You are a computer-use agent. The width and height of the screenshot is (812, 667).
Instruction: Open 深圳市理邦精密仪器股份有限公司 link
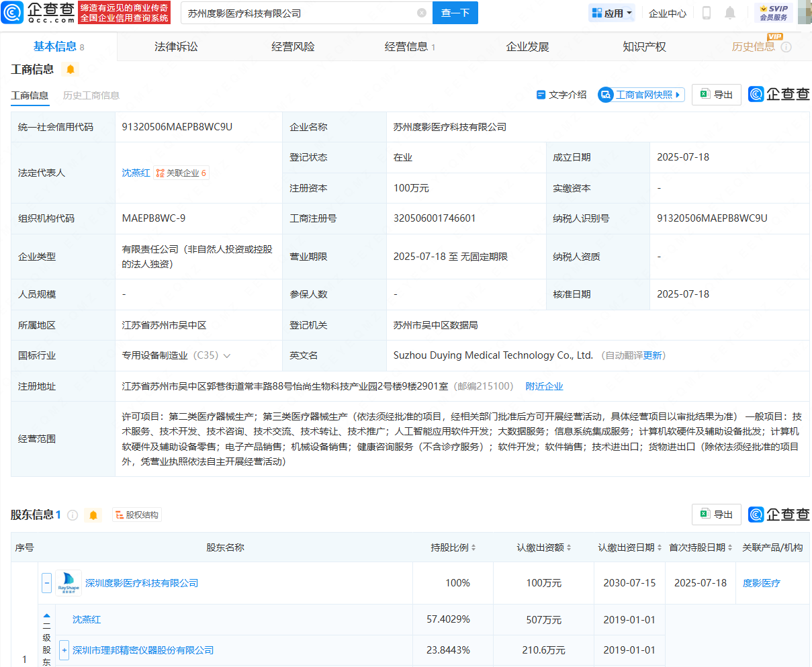coord(143,650)
